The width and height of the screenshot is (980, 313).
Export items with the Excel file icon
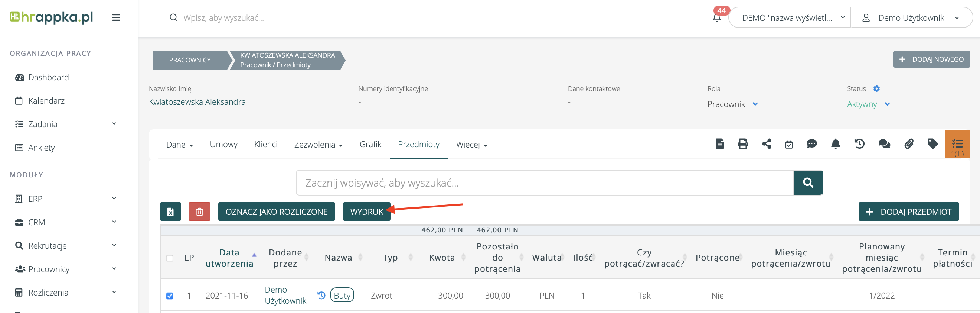click(x=170, y=212)
